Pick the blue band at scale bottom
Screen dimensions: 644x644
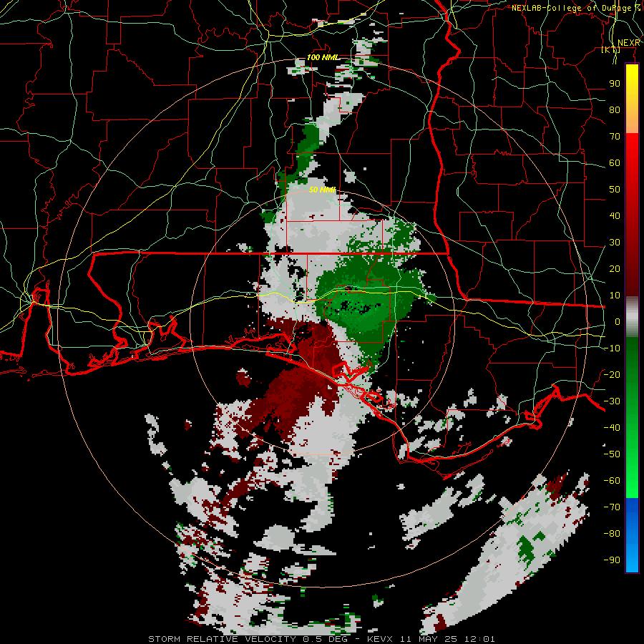click(x=632, y=535)
